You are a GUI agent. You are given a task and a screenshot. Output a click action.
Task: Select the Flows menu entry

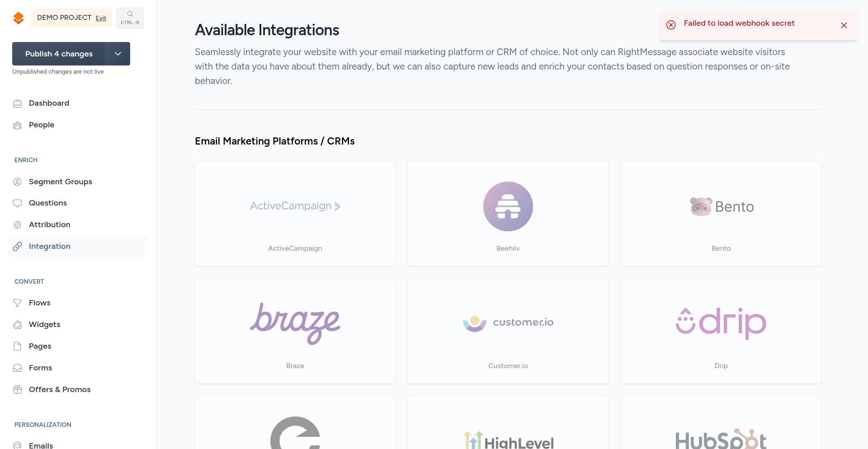click(39, 303)
